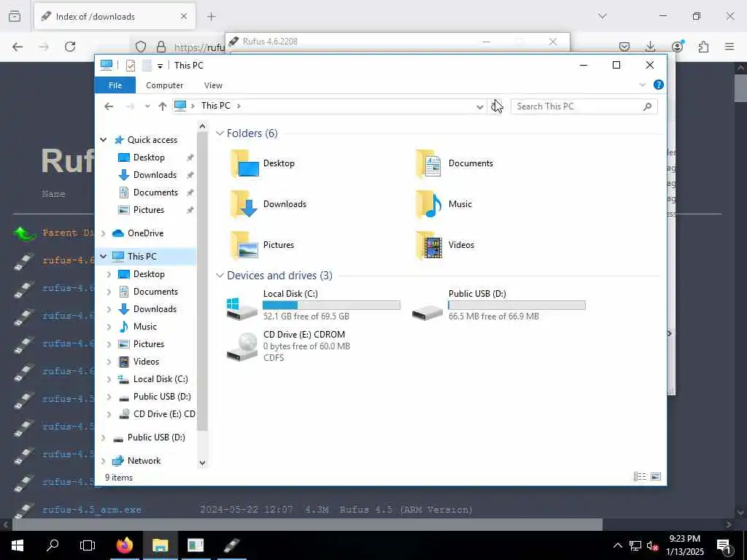Click Rufus USB icon in the taskbar
This screenshot has height=560, width=747.
point(231,545)
